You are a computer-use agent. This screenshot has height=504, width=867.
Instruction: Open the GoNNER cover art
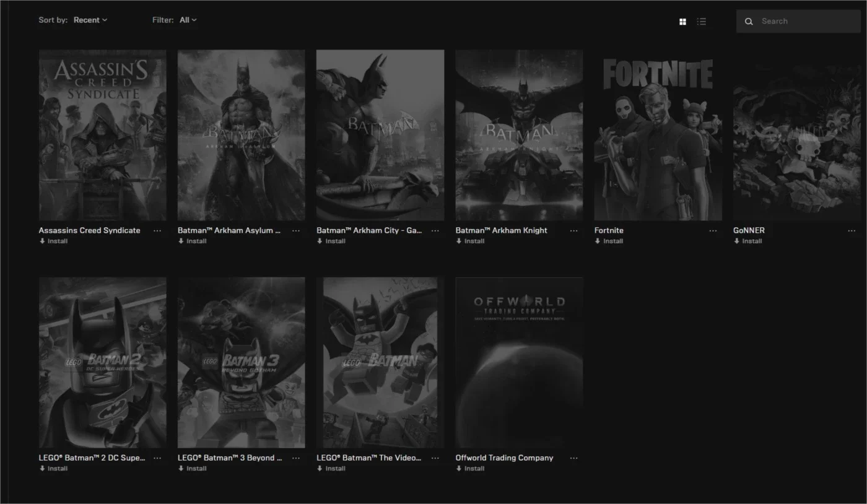point(797,136)
